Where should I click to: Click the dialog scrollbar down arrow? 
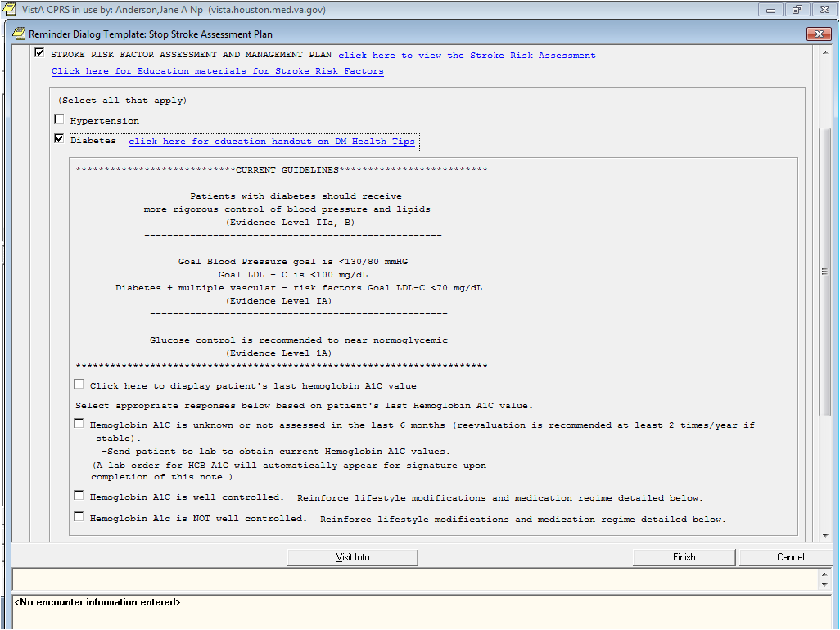click(x=824, y=535)
